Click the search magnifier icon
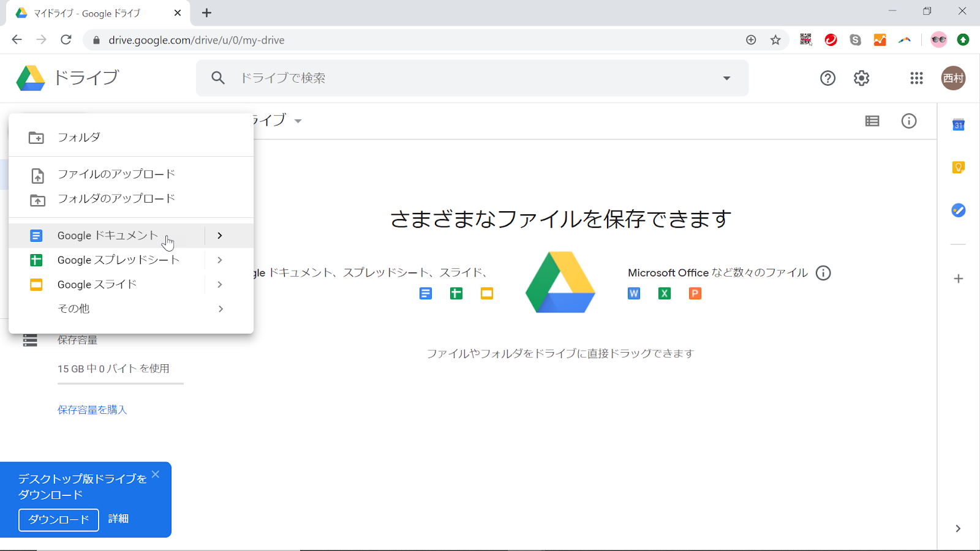This screenshot has width=980, height=551. click(x=218, y=78)
